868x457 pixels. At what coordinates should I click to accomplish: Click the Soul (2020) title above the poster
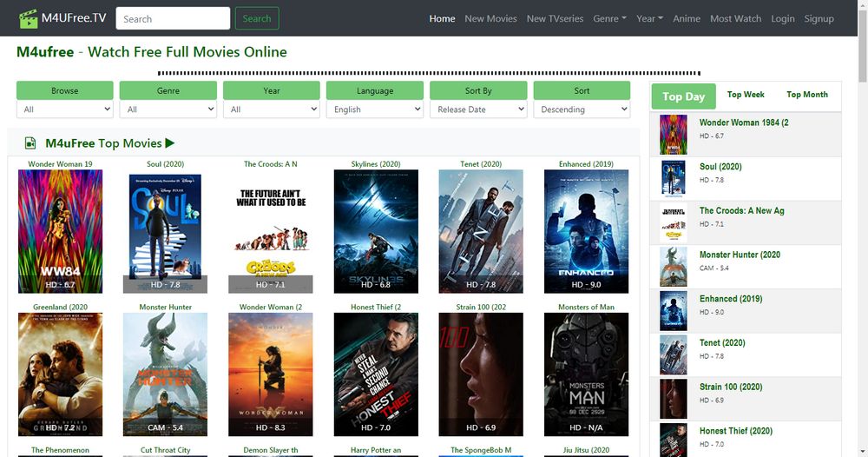[x=165, y=164]
